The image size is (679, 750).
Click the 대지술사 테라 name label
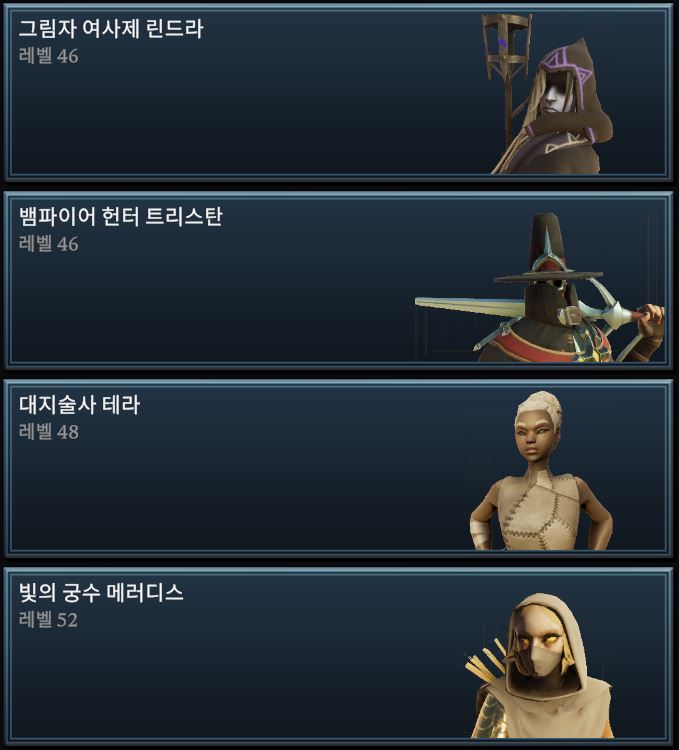click(x=79, y=405)
